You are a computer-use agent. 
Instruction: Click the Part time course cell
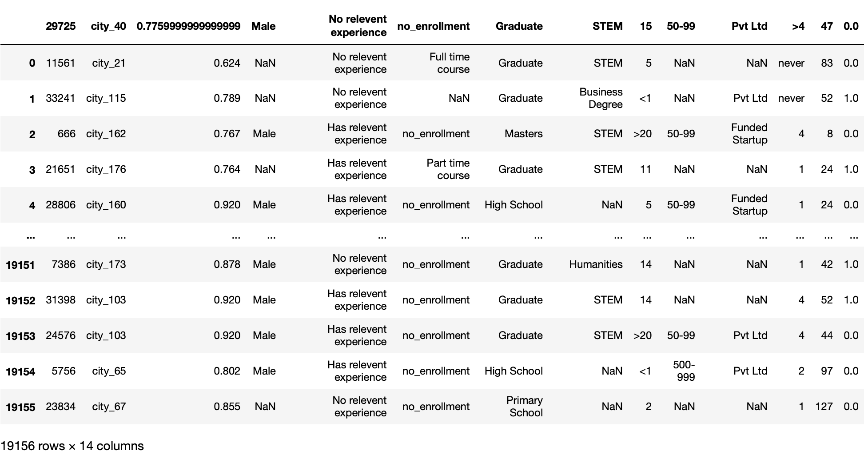tap(448, 169)
